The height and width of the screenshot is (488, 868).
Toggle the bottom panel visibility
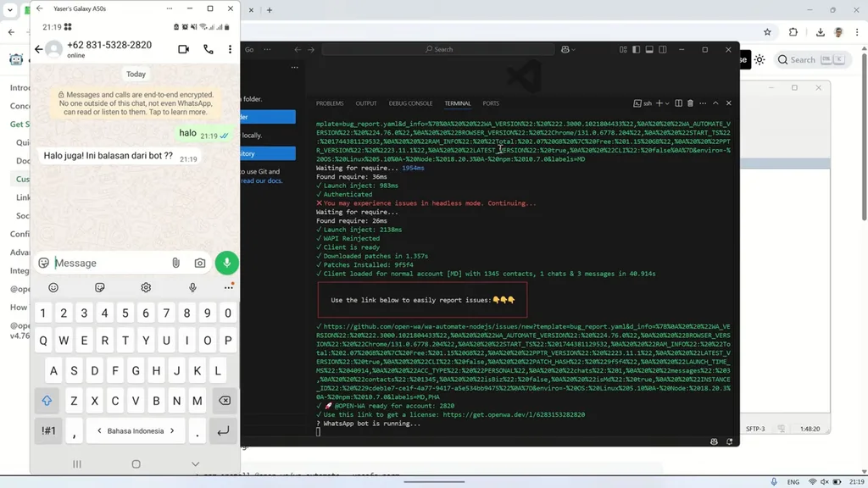[649, 49]
